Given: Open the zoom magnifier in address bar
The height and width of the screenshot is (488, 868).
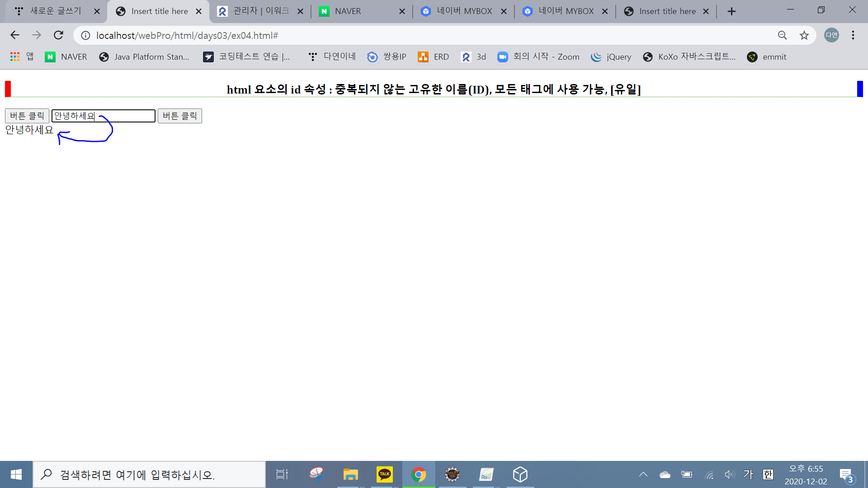Looking at the screenshot, I should pos(782,35).
